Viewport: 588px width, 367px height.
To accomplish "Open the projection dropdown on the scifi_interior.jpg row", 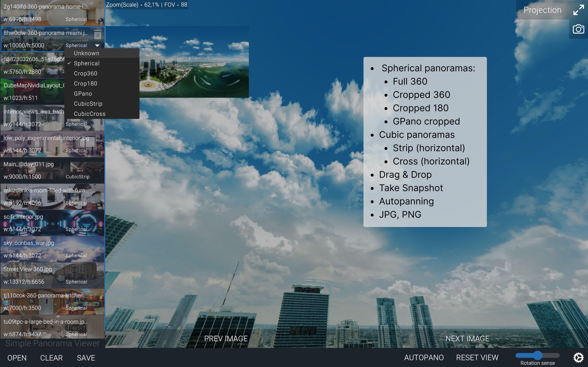I will point(76,229).
